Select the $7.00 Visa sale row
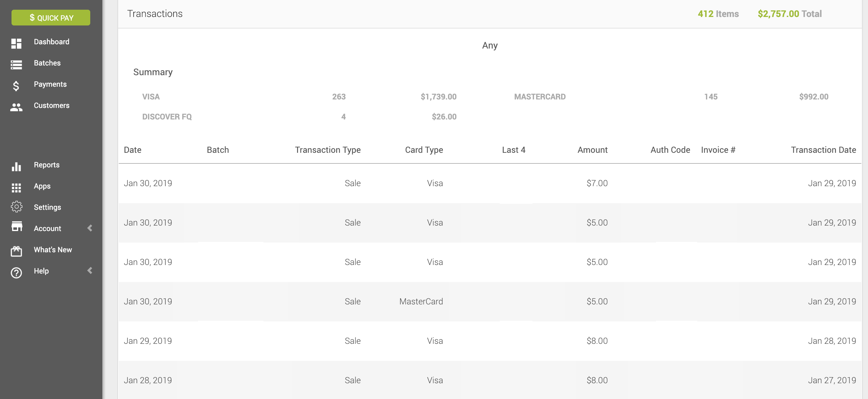 pyautogui.click(x=489, y=183)
